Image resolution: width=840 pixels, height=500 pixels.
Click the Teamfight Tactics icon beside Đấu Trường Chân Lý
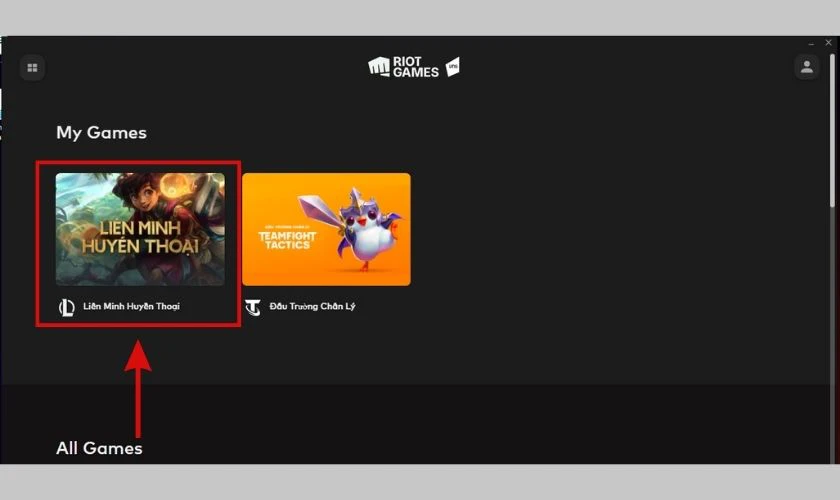click(252, 306)
